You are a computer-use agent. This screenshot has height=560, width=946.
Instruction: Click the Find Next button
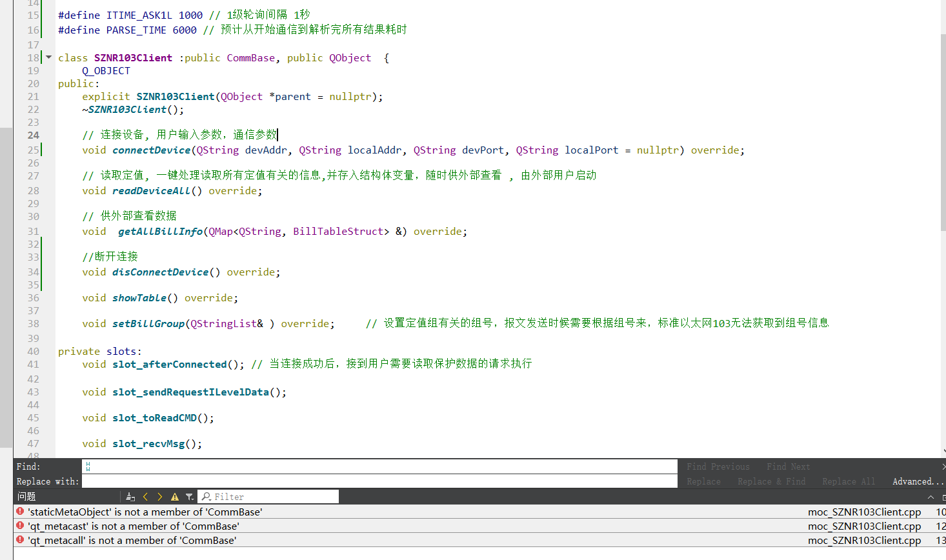point(789,466)
